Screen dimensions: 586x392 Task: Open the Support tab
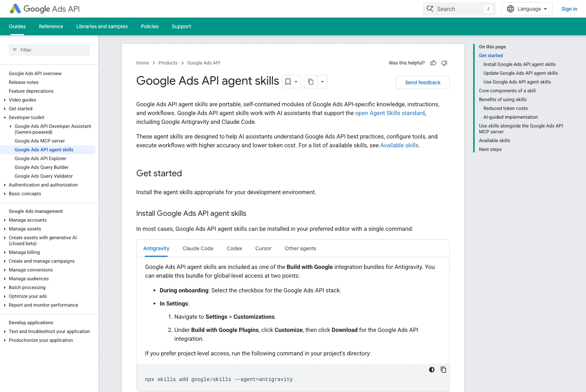point(181,26)
